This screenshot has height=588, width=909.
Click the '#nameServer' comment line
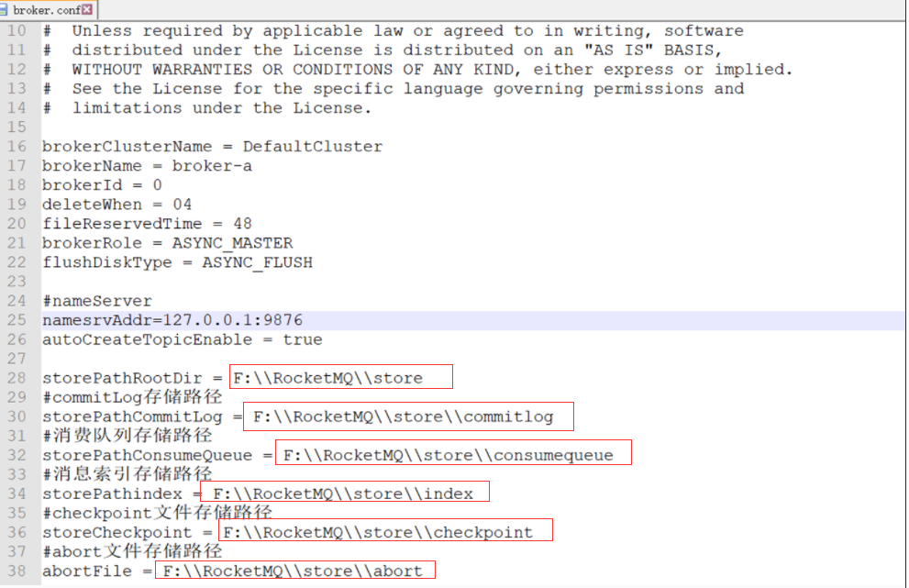tap(97, 301)
